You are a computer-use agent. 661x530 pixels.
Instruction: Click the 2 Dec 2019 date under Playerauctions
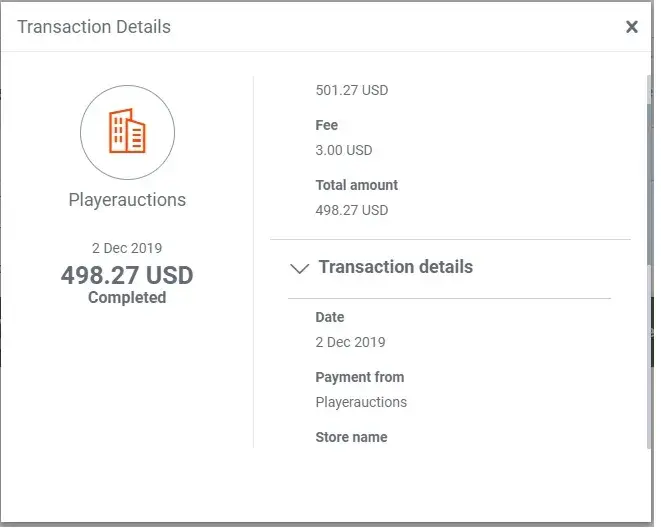coord(127,248)
